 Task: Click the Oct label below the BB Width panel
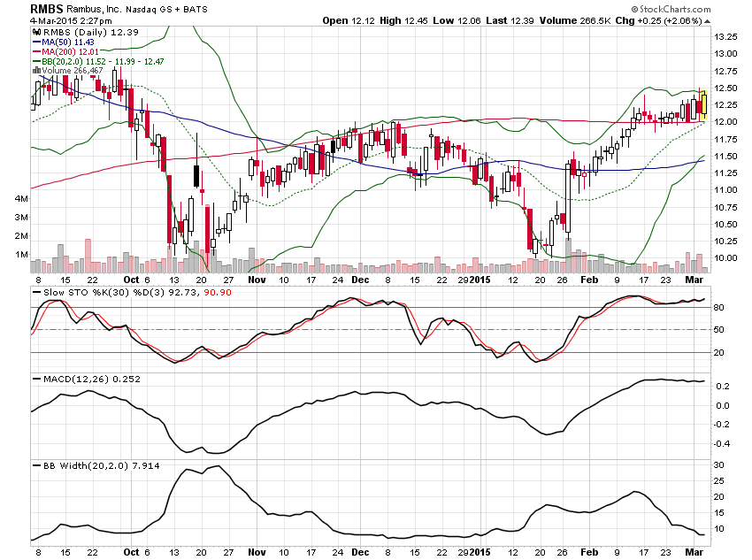click(132, 552)
